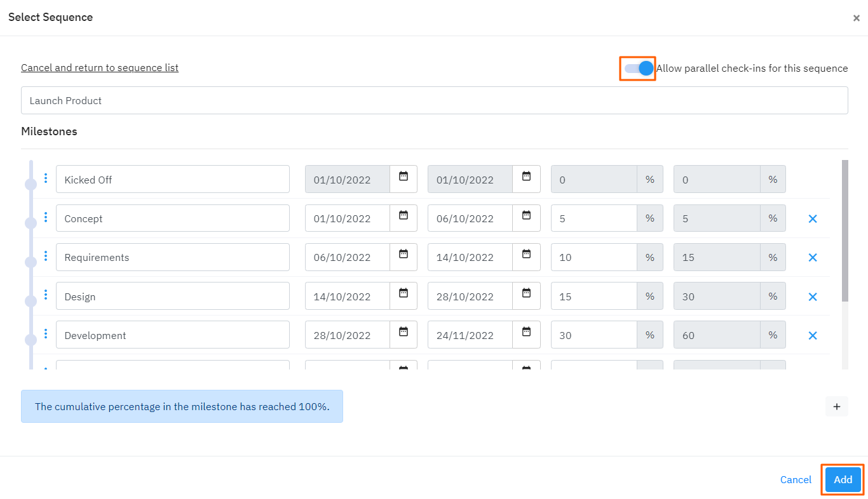The image size is (868, 499).
Task: Open the calendar picker for Requirements start date
Action: pyautogui.click(x=403, y=256)
